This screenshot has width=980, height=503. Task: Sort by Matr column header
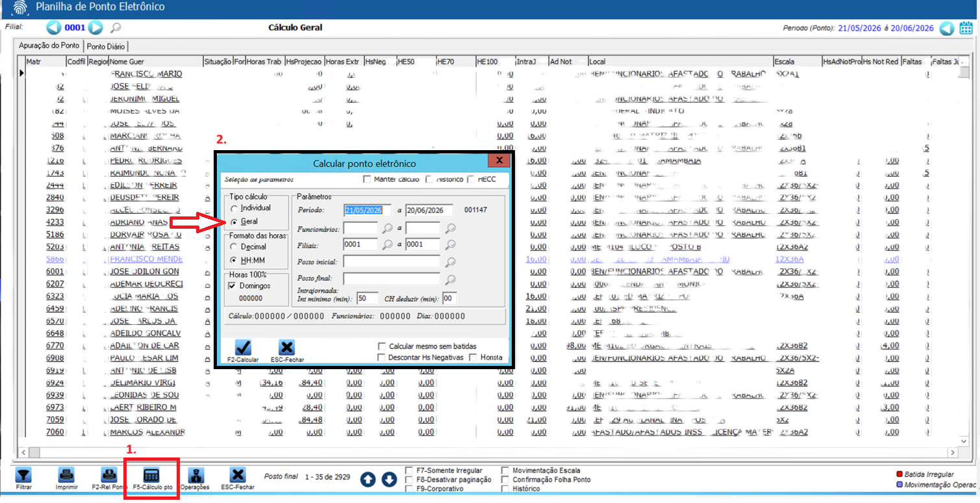click(x=45, y=62)
